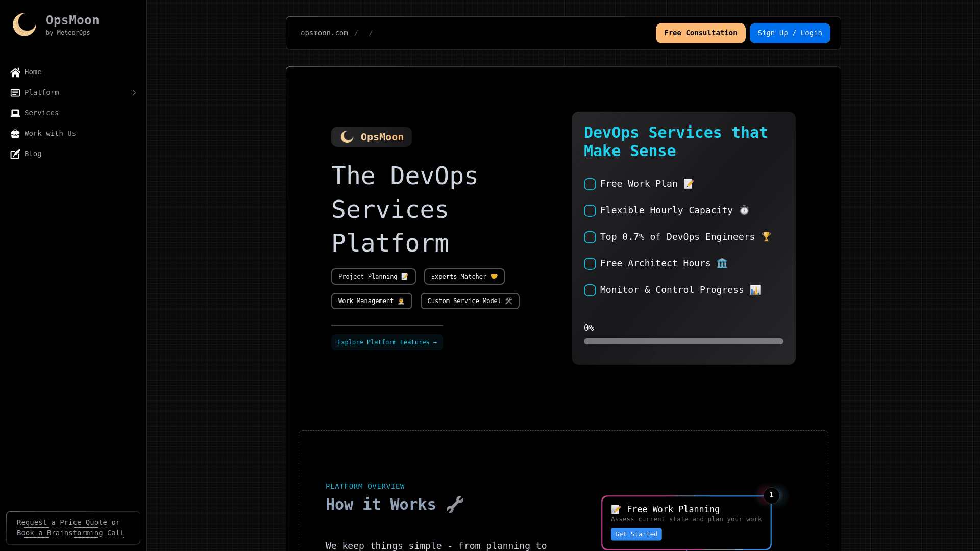Click the Blog pencil icon
The width and height of the screenshot is (980, 551).
pos(15,154)
